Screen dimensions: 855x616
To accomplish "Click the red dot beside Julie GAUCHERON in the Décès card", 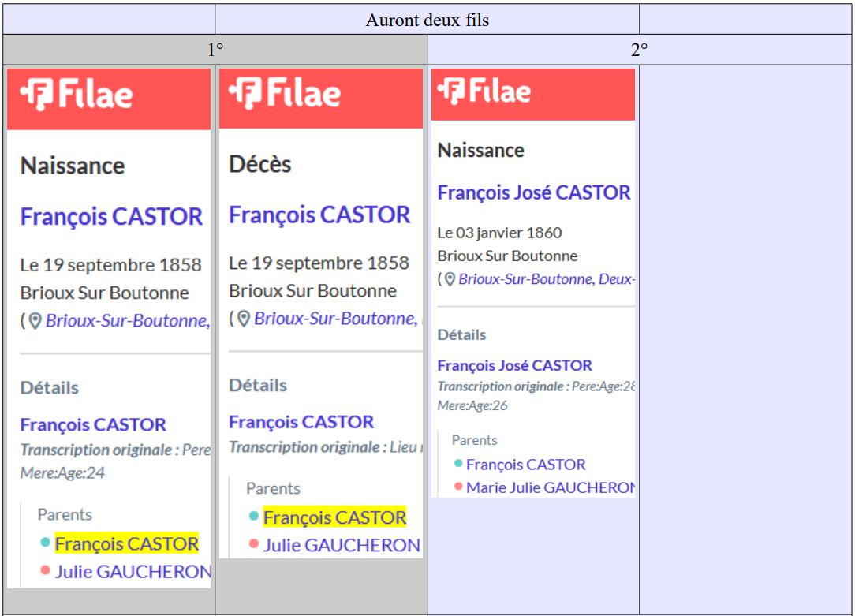I will [253, 543].
